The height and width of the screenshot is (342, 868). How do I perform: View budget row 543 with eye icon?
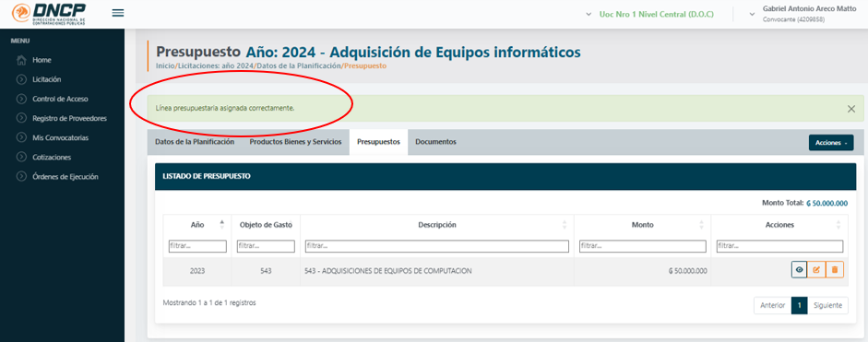(799, 269)
